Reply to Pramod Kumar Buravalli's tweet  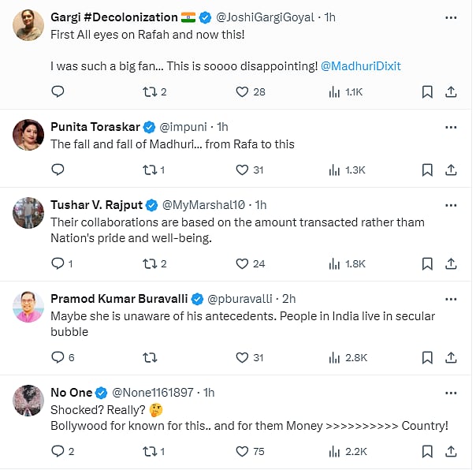(58, 357)
